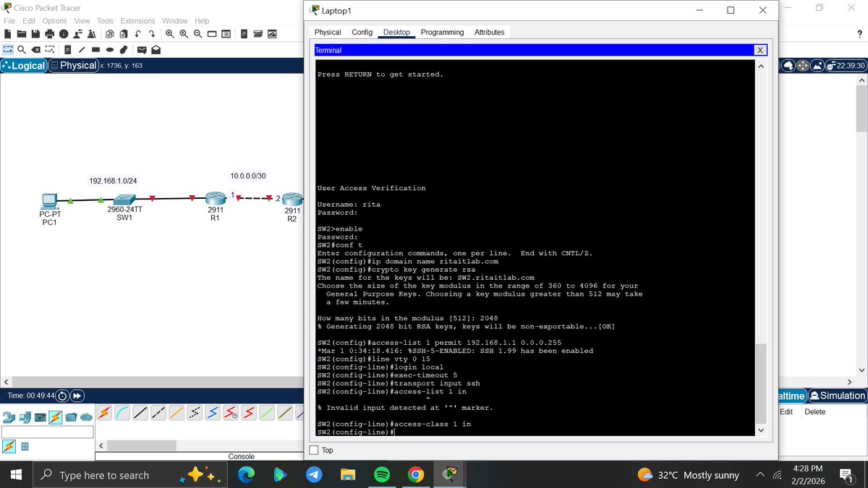Open the Programming tab in Laptop1
The width and height of the screenshot is (868, 488).
pos(442,33)
